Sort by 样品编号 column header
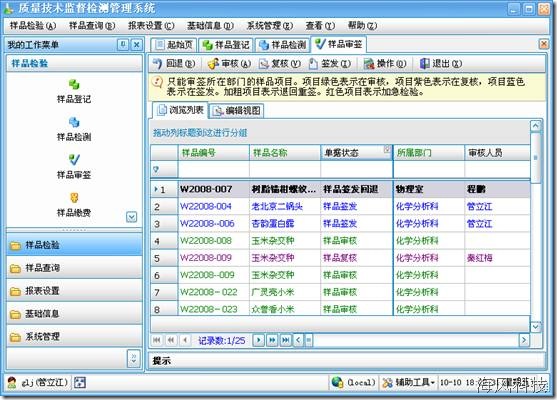The height and width of the screenshot is (400, 557). (x=213, y=153)
